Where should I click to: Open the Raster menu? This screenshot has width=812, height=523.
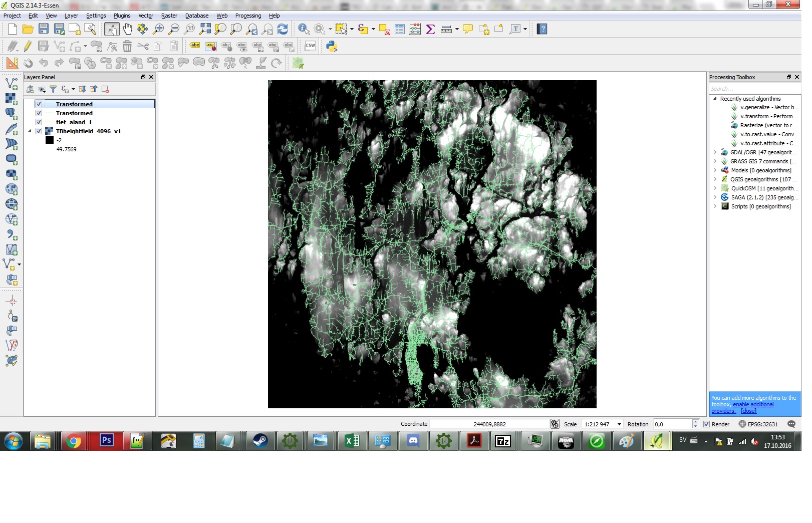point(169,16)
